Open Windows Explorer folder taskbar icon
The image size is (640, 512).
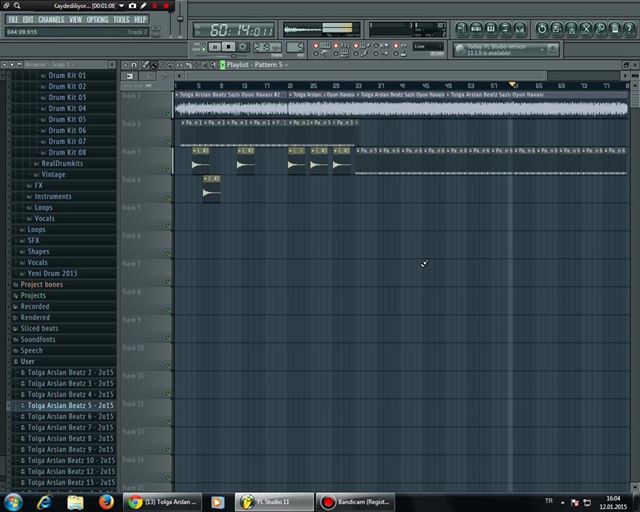75,502
